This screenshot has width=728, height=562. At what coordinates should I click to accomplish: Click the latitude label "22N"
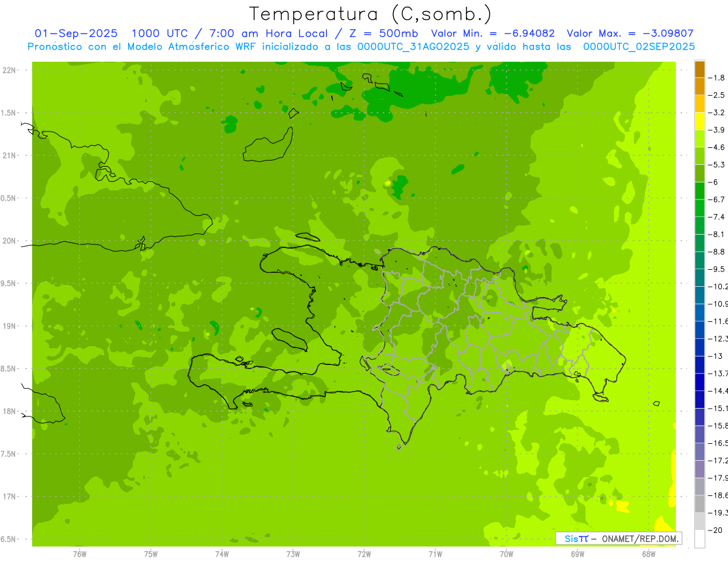[x=10, y=70]
